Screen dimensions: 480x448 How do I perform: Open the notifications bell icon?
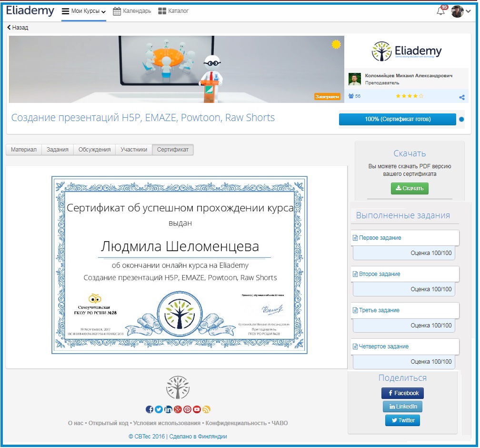441,11
